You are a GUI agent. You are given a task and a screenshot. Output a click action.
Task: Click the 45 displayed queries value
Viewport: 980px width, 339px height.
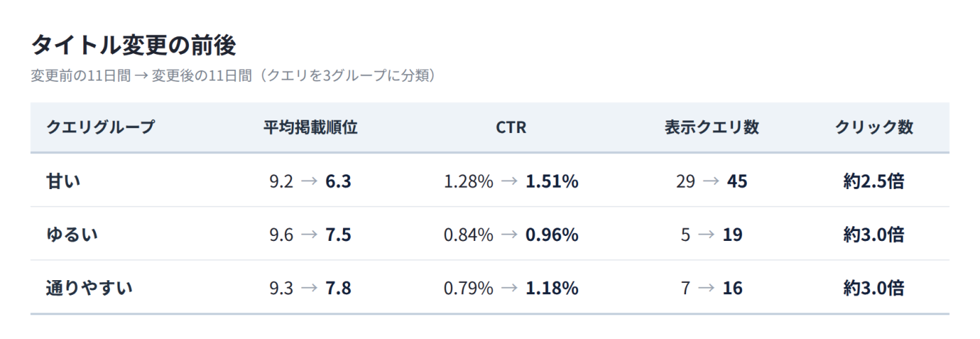(737, 181)
